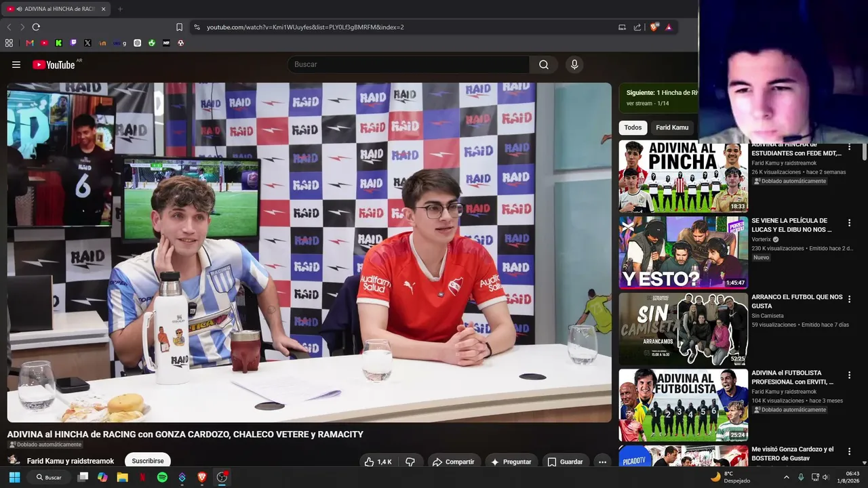
Task: Open the Farid Kamu y raidstreamok channel link
Action: click(x=71, y=462)
